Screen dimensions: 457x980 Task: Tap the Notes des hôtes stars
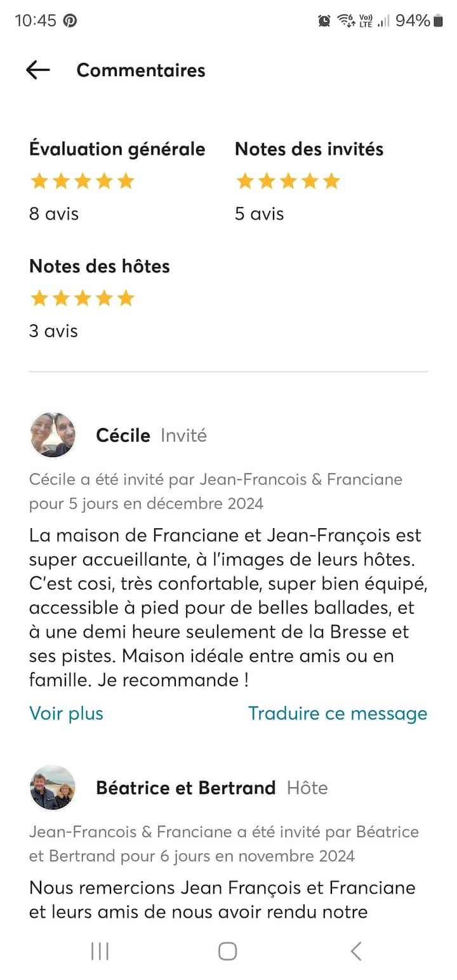pos(83,298)
